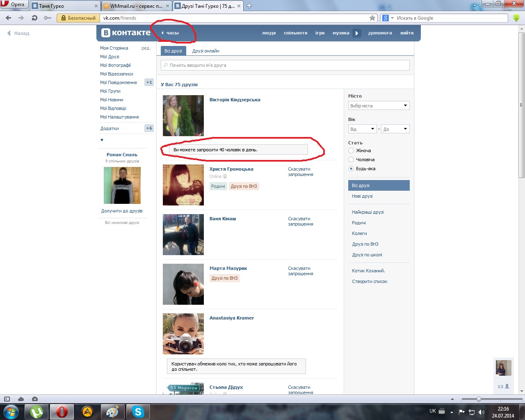Screen dimensions: 525x420
Task: Select the Чоловіча gender radio button
Action: coord(351,160)
